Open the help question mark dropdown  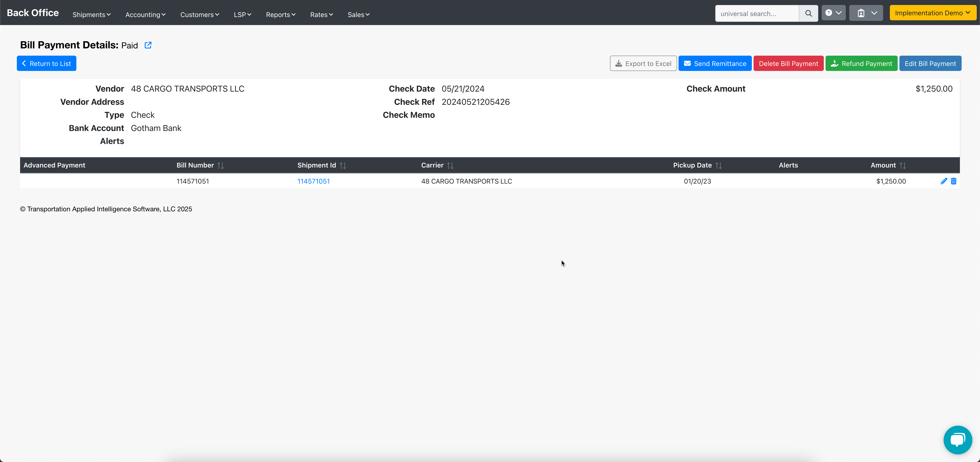(833, 13)
